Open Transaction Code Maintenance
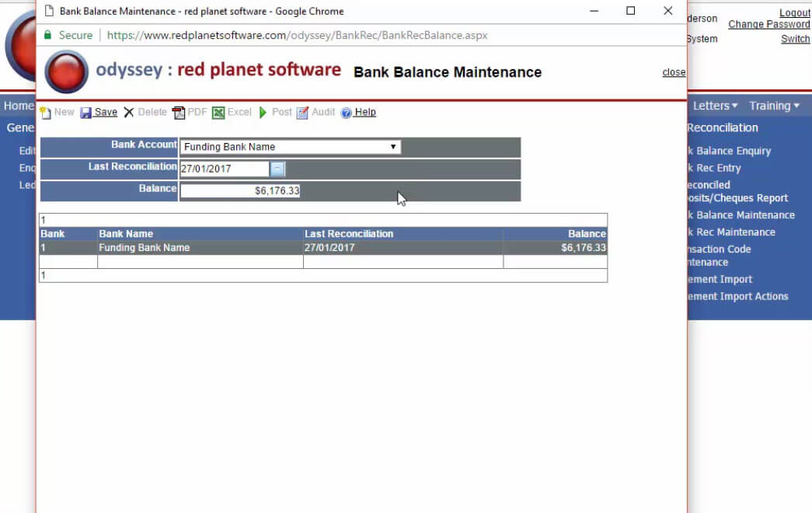 click(x=722, y=255)
